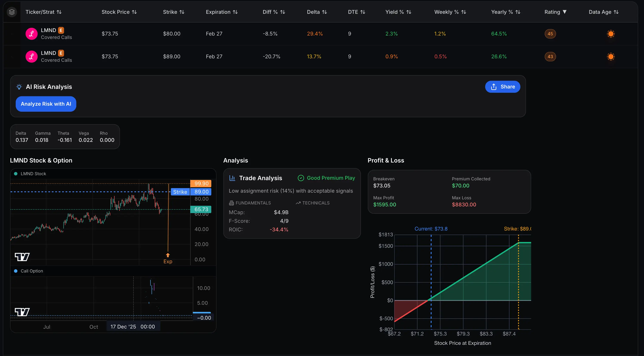Screen dimensions: 644x356
Task: Sort by Yield % column
Action: point(398,12)
